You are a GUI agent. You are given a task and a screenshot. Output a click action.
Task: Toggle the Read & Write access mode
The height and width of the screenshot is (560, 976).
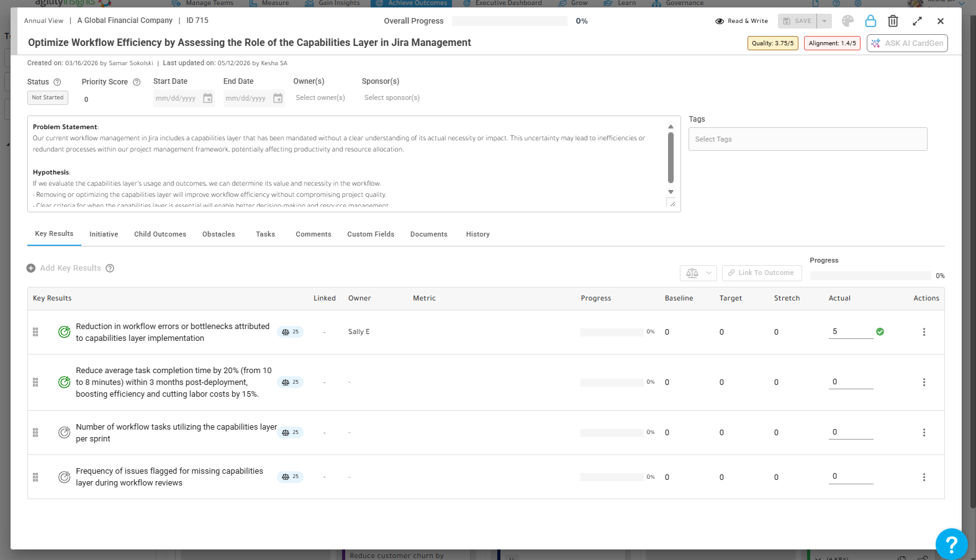741,21
